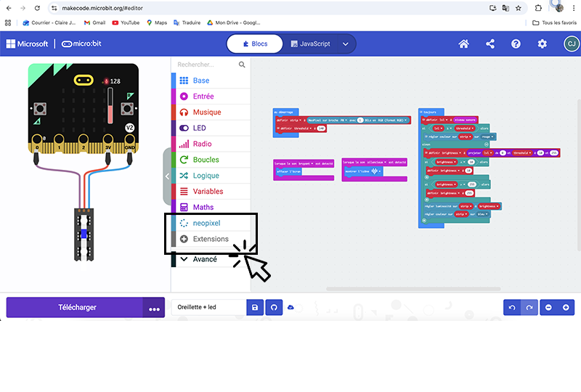
Task: Zoom in on the workspace
Action: click(566, 307)
